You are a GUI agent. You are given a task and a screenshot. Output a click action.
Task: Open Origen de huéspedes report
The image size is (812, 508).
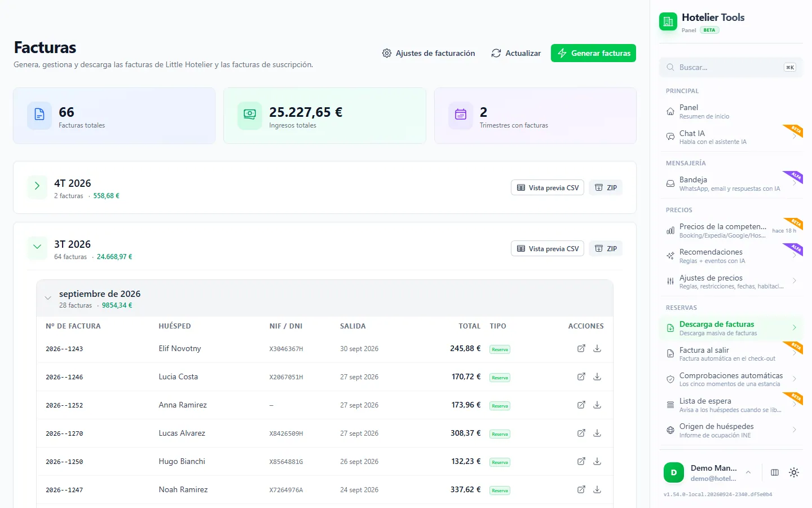tap(731, 430)
